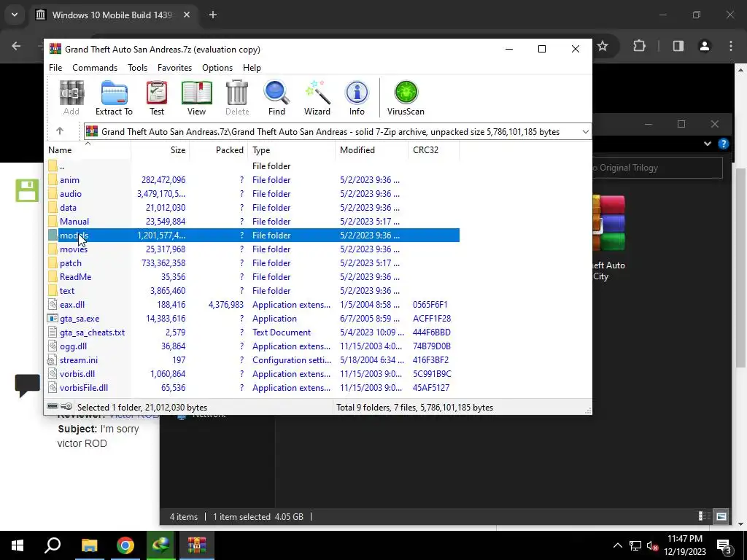
Task: Sort by the Name column header
Action: tap(88, 150)
